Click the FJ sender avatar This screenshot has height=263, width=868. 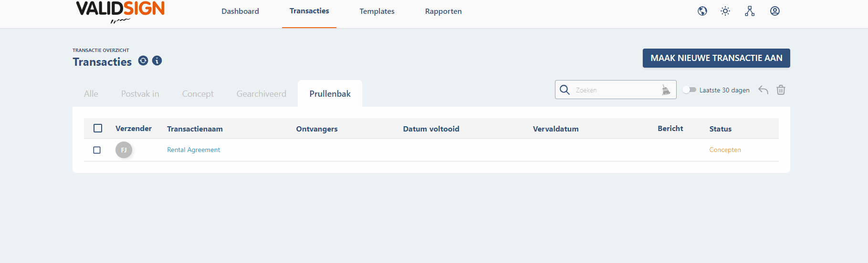tap(124, 150)
